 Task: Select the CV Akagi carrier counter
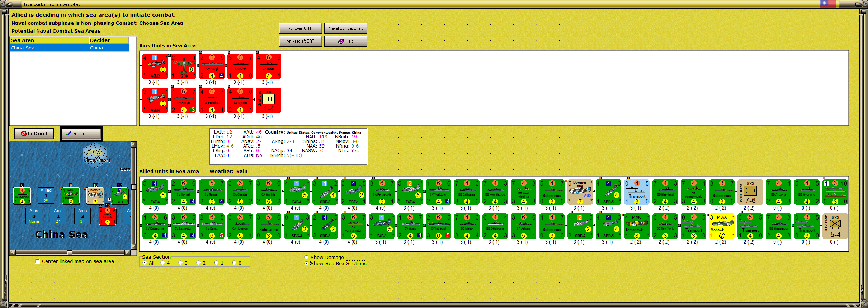pos(212,67)
